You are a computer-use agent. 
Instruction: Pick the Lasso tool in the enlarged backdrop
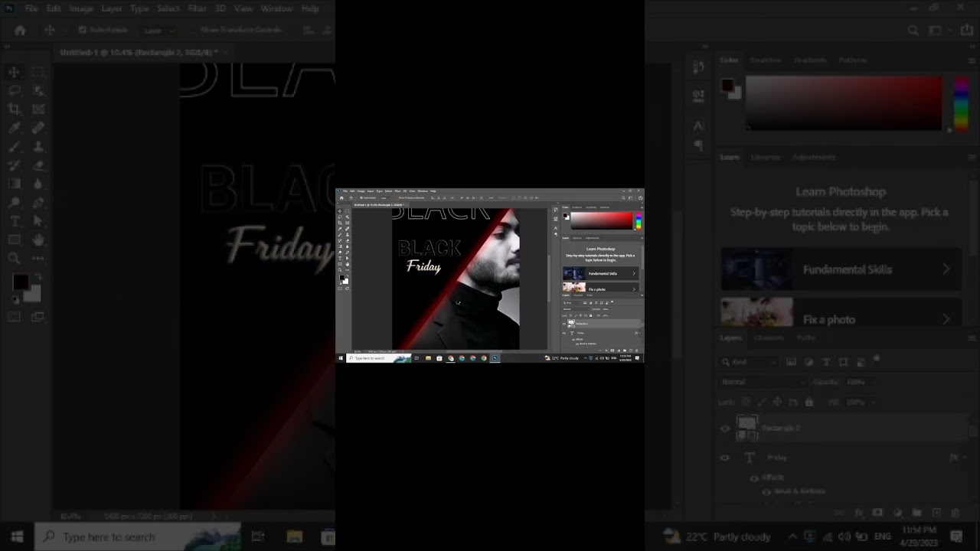15,90
